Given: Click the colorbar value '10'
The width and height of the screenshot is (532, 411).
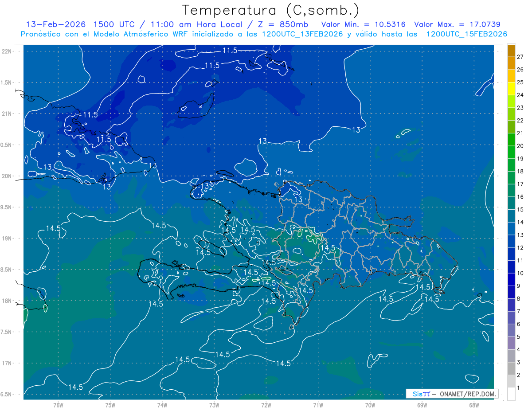Looking at the screenshot, I should click(520, 273).
